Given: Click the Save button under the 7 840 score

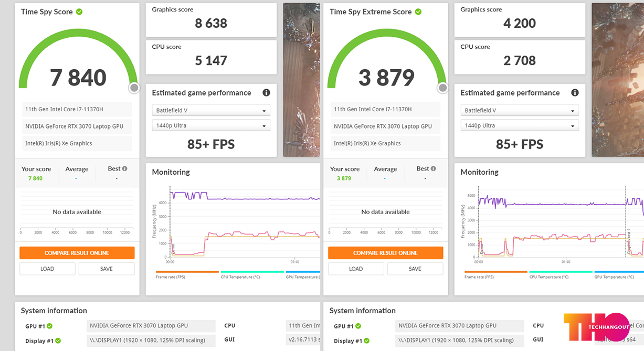Looking at the screenshot, I should click(107, 269).
